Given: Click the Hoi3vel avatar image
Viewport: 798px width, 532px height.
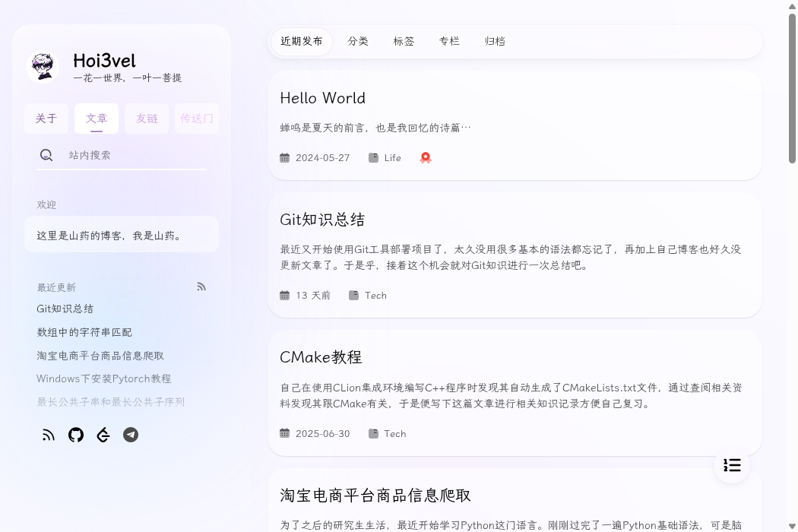Looking at the screenshot, I should 43,67.
